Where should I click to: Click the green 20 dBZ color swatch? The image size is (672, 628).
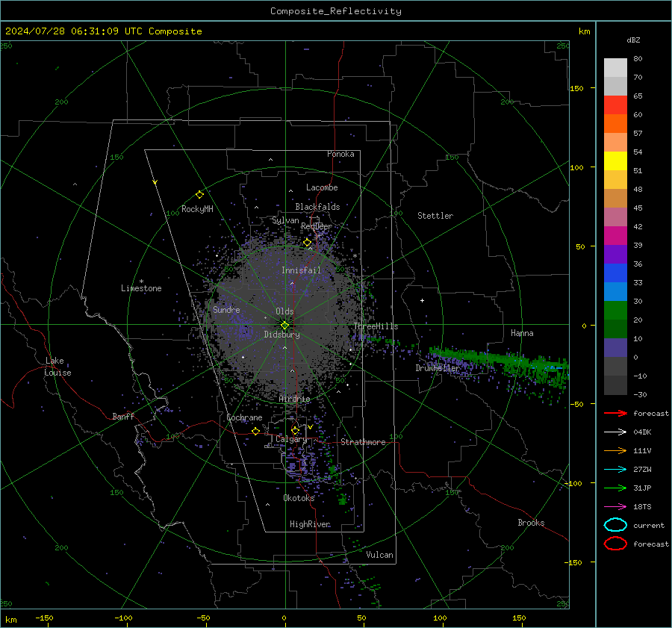[x=615, y=311]
